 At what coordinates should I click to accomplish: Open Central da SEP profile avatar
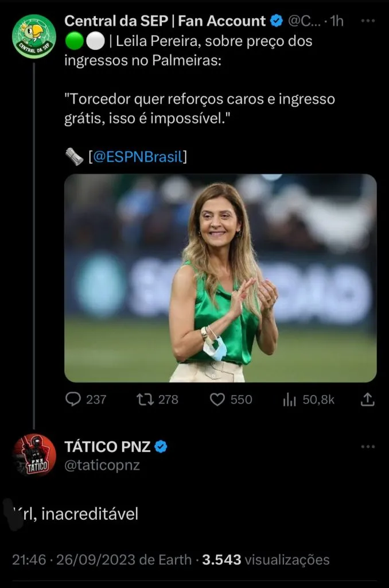[x=34, y=37]
